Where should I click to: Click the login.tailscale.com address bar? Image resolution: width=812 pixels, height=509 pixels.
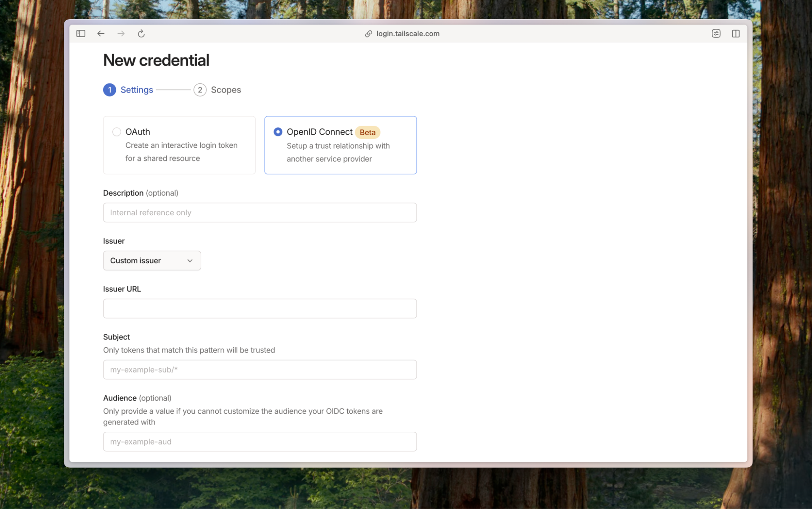407,33
